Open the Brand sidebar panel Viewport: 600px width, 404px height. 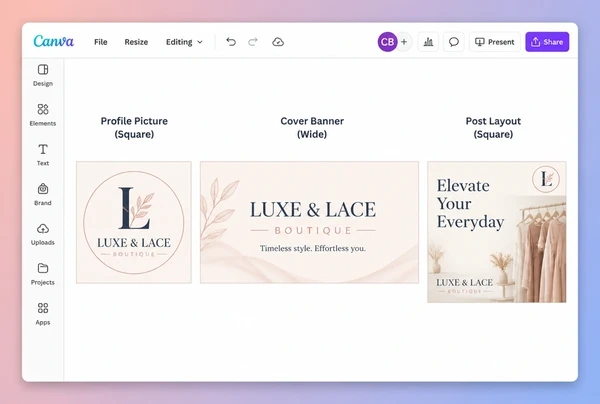(x=43, y=194)
